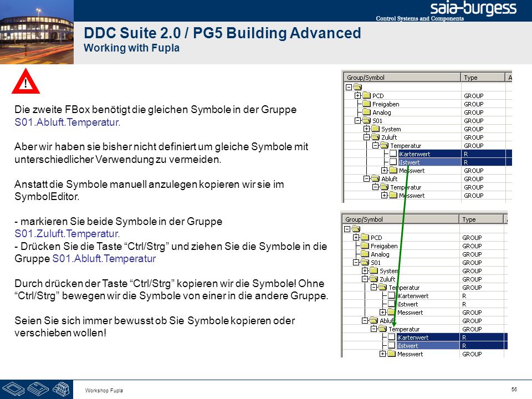Sort by the Group/Symbol column header in the upper tree
This screenshot has width=532, height=399.
click(x=402, y=78)
